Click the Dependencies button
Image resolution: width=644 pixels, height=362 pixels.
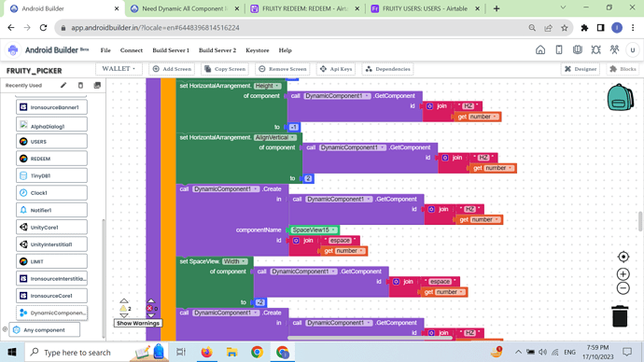388,69
